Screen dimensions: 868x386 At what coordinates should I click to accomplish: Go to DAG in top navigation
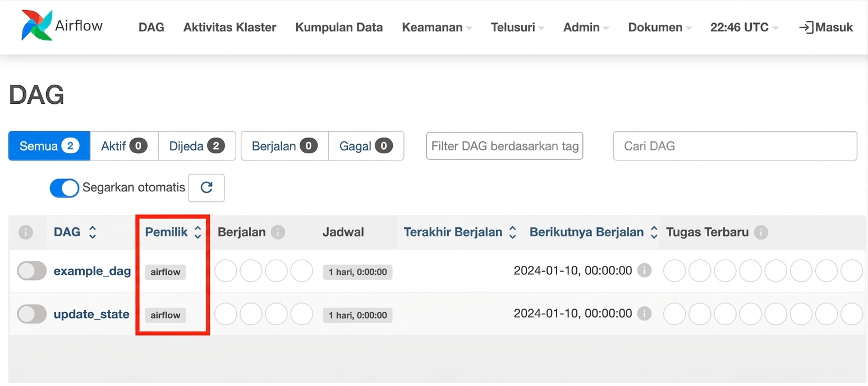click(151, 27)
